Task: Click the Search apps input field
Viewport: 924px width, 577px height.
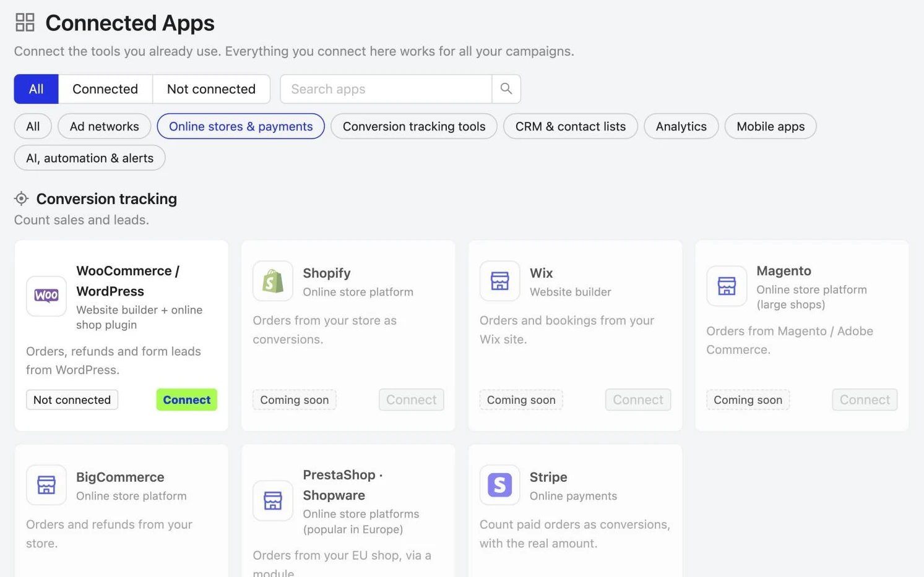Action: (x=386, y=89)
